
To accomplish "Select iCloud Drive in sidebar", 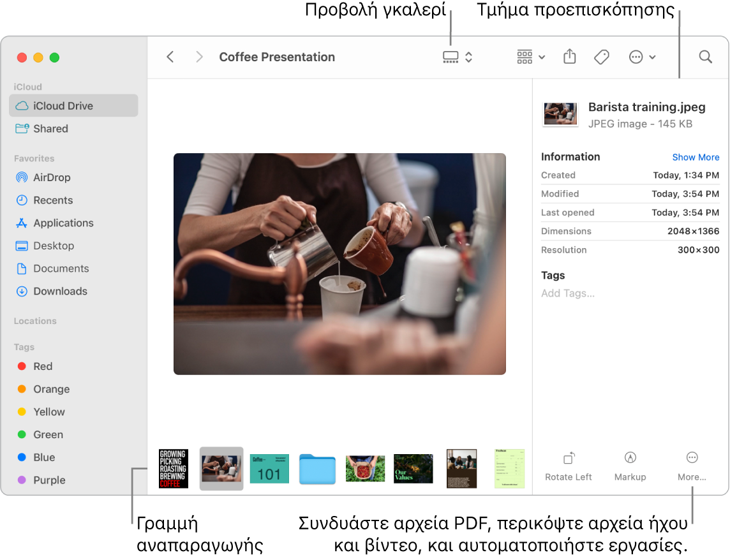I will [63, 105].
